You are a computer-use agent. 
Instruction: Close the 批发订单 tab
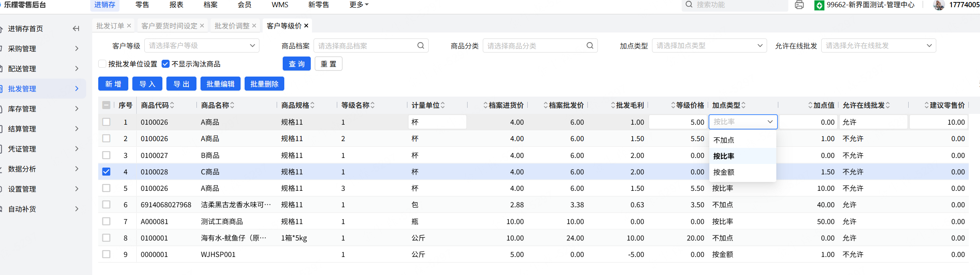[x=129, y=26]
